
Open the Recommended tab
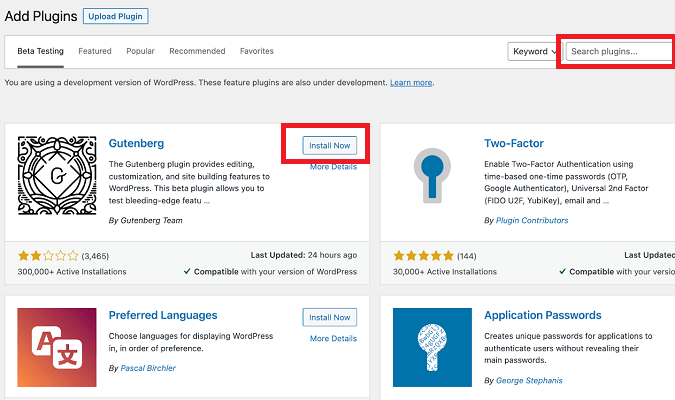click(197, 51)
